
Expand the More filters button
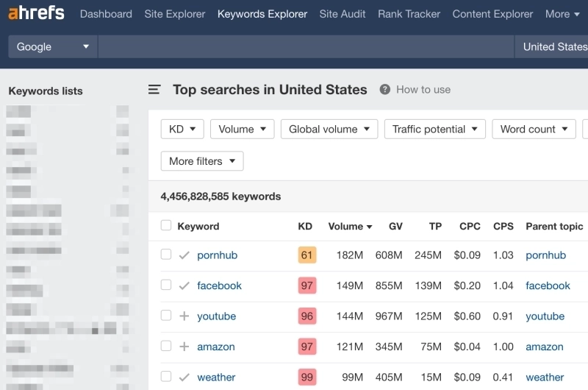pos(201,161)
